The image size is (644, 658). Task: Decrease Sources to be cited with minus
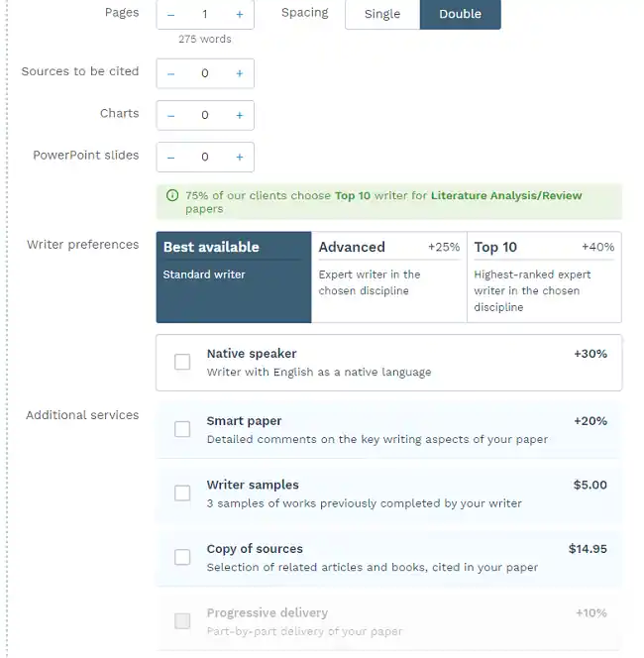[x=170, y=74]
